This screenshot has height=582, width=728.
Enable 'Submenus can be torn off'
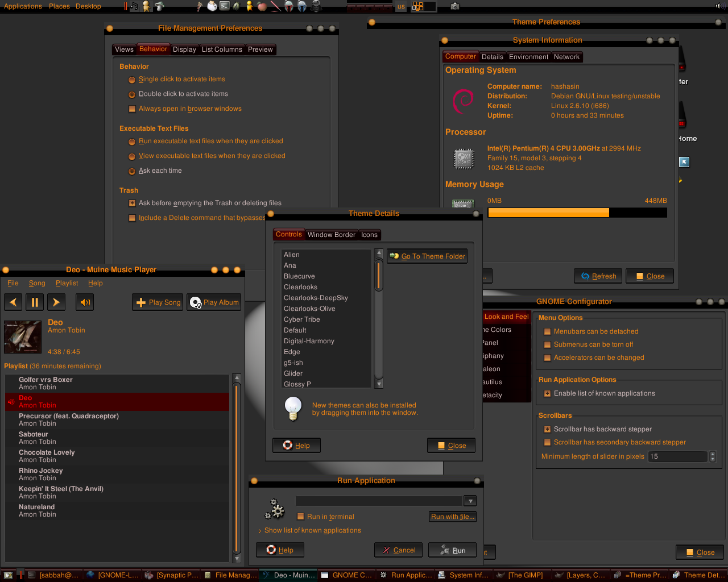click(x=588, y=345)
